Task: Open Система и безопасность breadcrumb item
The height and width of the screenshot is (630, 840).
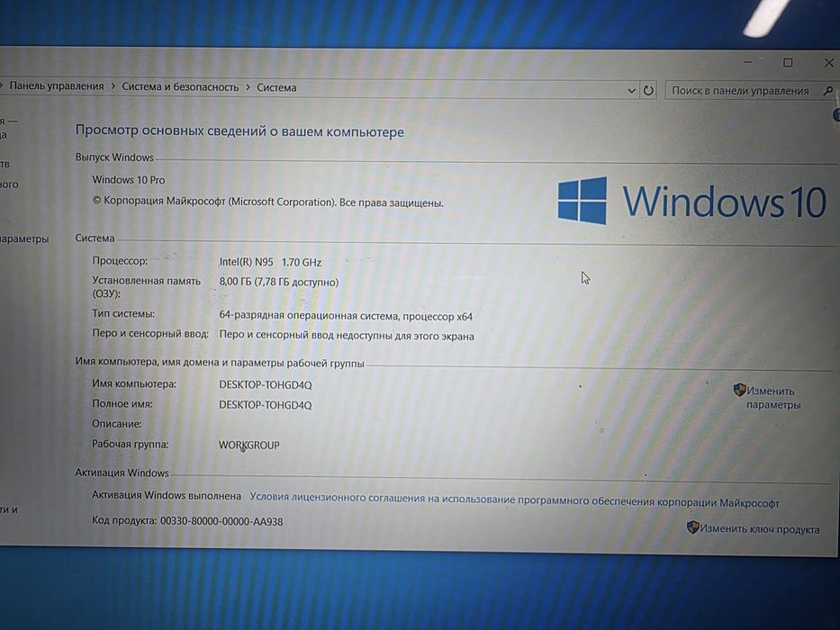Action: tap(180, 86)
